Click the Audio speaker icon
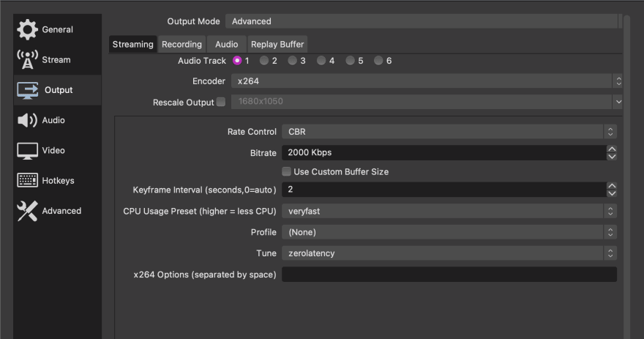 pos(27,120)
